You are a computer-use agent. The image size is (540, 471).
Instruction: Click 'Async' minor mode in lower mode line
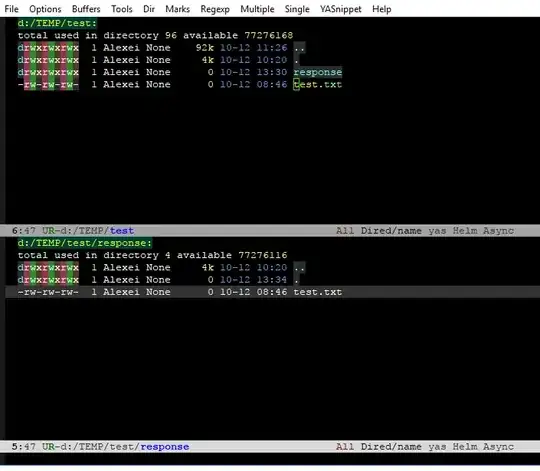498,447
